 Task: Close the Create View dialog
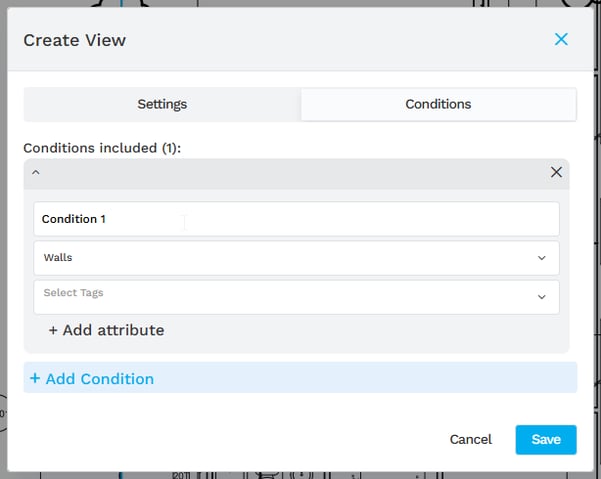(x=561, y=40)
